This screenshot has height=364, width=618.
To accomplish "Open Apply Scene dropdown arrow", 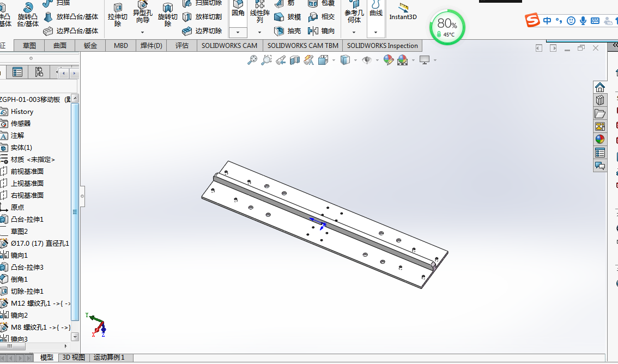I will tap(413, 60).
